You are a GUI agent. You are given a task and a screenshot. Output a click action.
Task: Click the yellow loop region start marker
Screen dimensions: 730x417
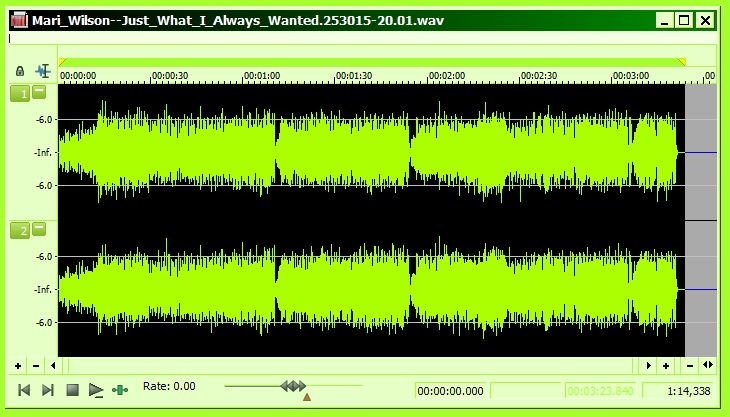(62, 62)
